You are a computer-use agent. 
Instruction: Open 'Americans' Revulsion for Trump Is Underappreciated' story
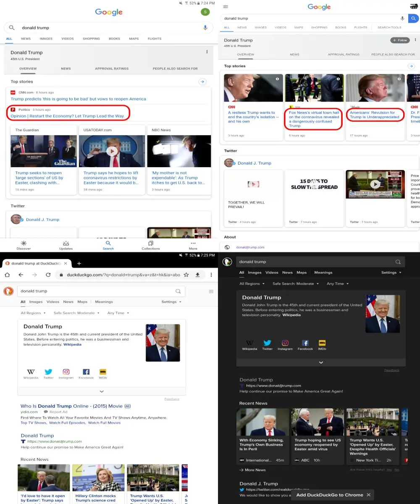375,115
